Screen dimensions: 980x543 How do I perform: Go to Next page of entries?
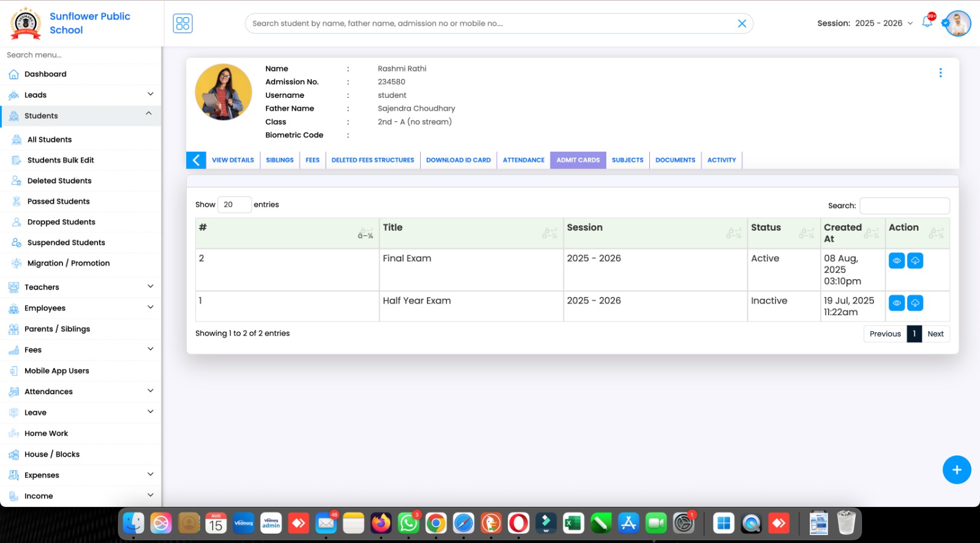tap(935, 334)
